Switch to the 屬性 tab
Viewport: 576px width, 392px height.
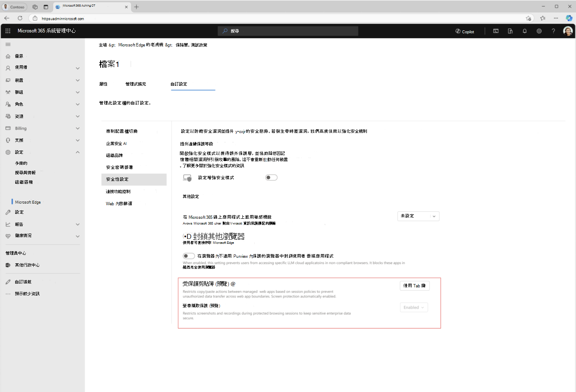(103, 84)
